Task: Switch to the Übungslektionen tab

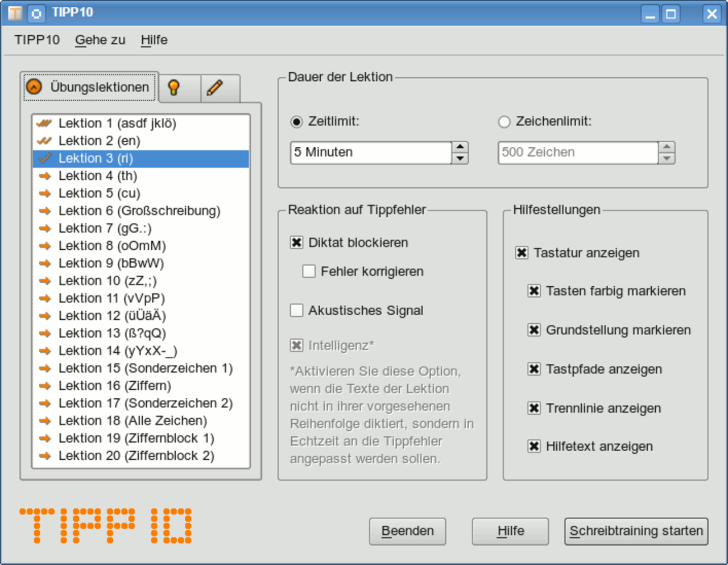Action: pyautogui.click(x=89, y=87)
